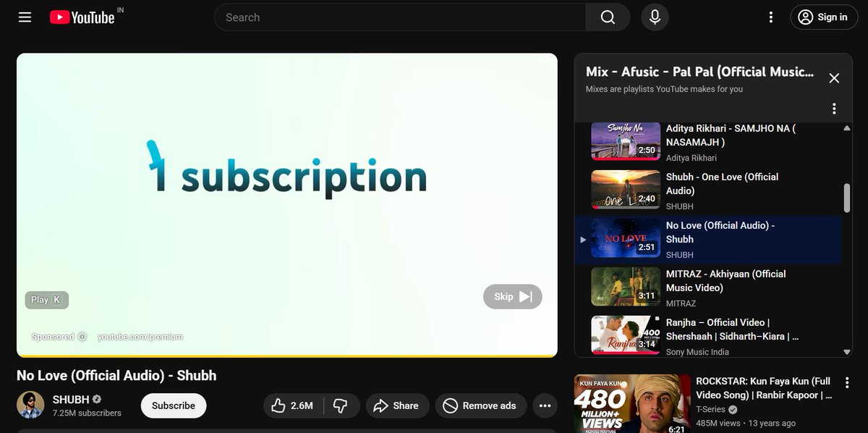Screen dimensions: 868x433
Task: Select SAMJHO NA thumbnail in playlist
Action: click(626, 140)
